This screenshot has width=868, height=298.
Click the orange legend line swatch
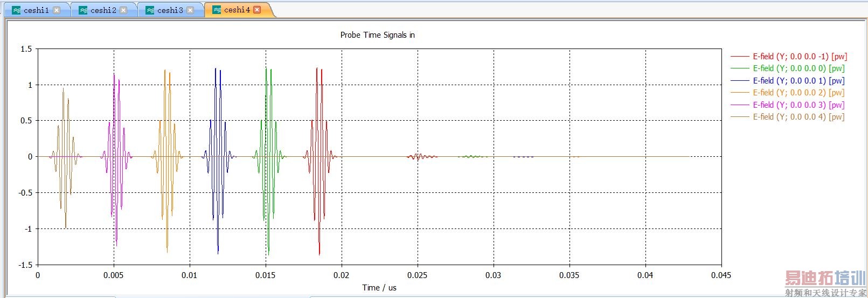(740, 93)
